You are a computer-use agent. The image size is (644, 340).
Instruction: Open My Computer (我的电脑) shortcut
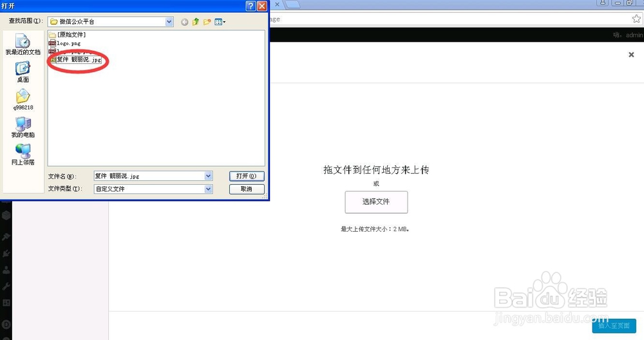[x=23, y=127]
